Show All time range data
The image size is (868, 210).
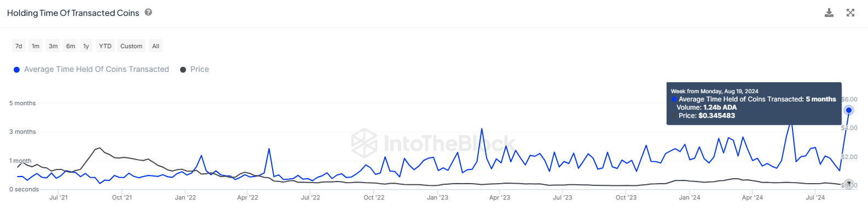pos(155,46)
